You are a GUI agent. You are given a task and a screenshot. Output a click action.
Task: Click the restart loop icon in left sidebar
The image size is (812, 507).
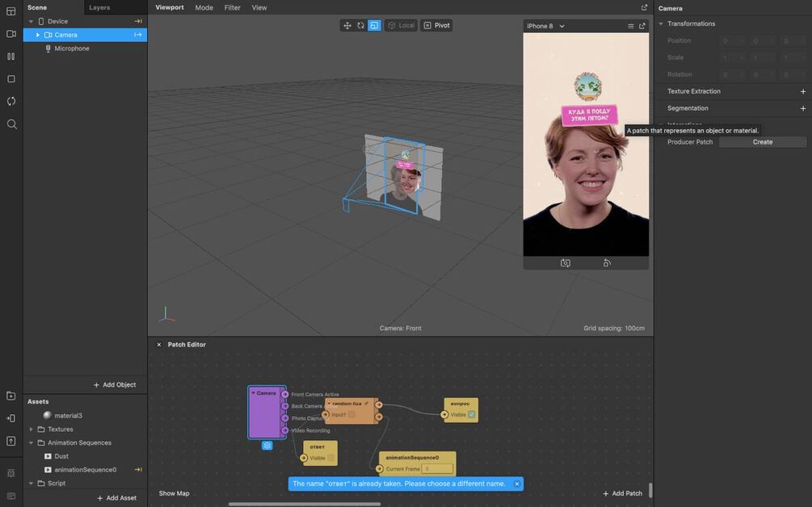click(11, 102)
